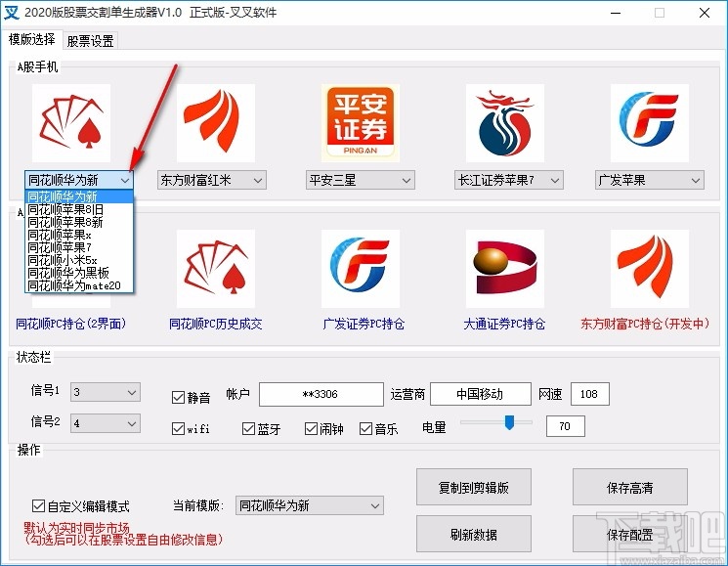Choose 同花顺苹果7 from the list
The image size is (728, 566).
79,247
